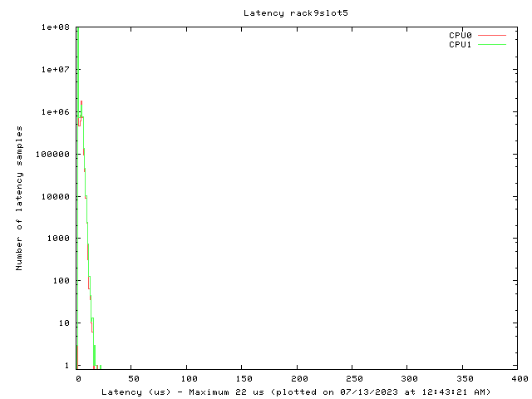Click the y-axis label Number of latency samples
This screenshot has height=399, width=532.
20,198
